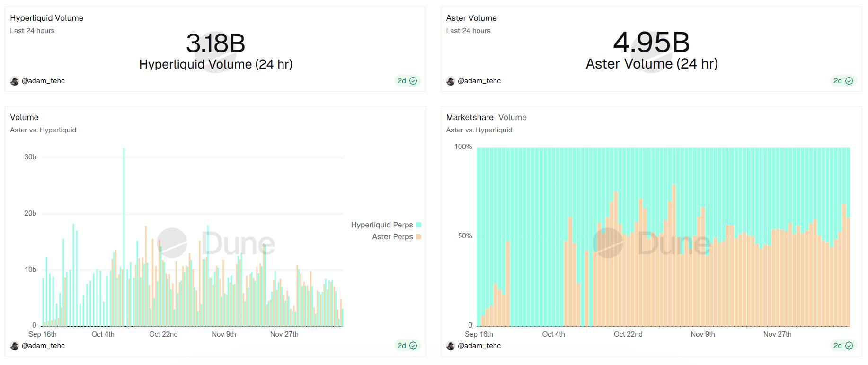The image size is (868, 365).
Task: Click the orange Aster Perps legend swatch
Action: coord(418,237)
